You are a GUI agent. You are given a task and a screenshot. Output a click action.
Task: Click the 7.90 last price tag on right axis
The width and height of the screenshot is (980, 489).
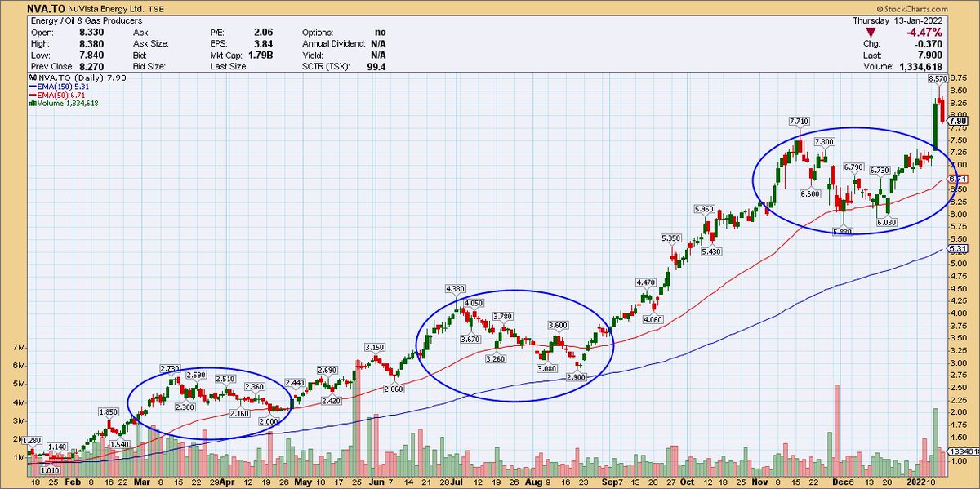(959, 121)
